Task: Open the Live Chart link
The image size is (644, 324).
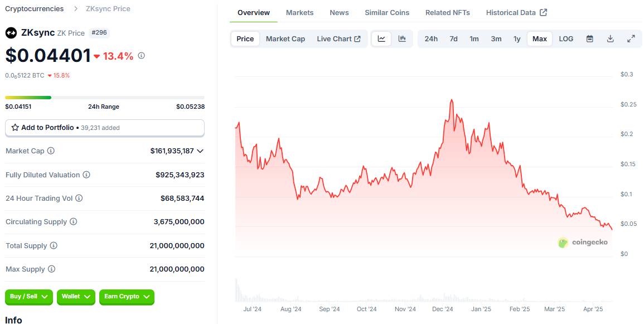Action: pyautogui.click(x=338, y=38)
